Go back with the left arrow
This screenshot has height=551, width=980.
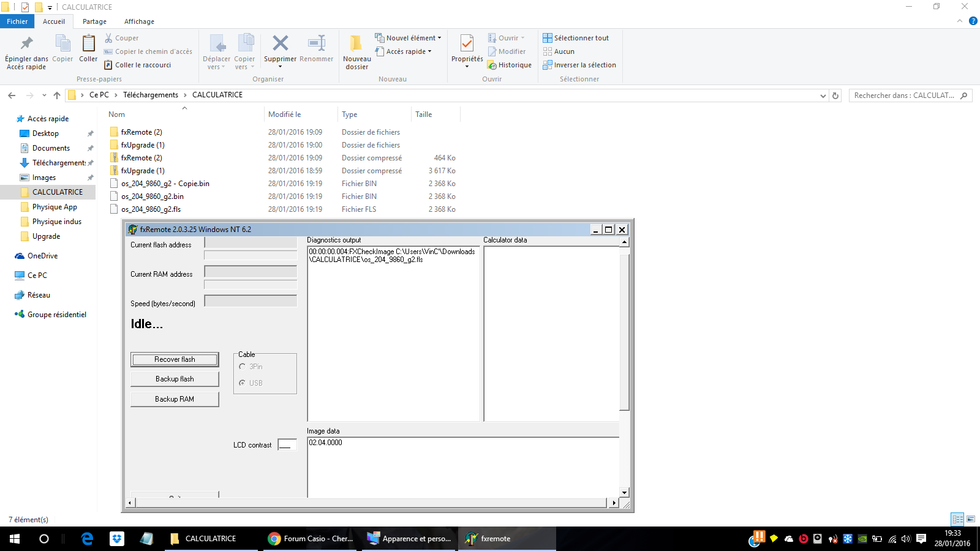[x=12, y=95]
